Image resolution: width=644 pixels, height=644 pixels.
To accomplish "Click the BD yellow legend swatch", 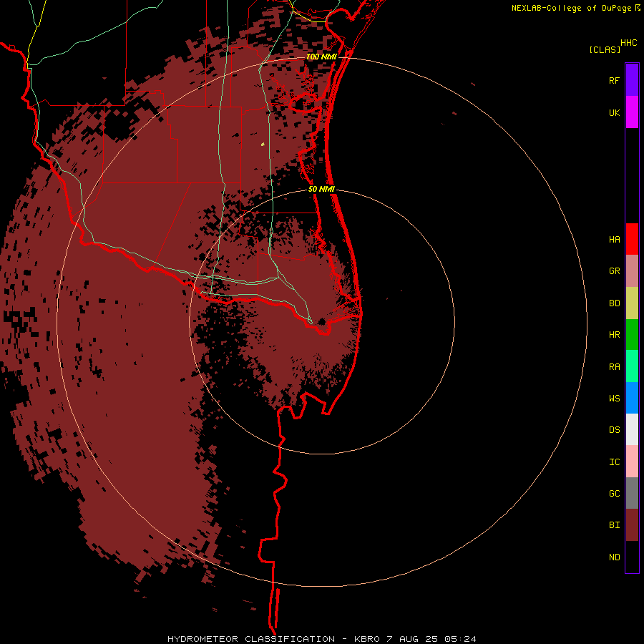I will click(632, 303).
